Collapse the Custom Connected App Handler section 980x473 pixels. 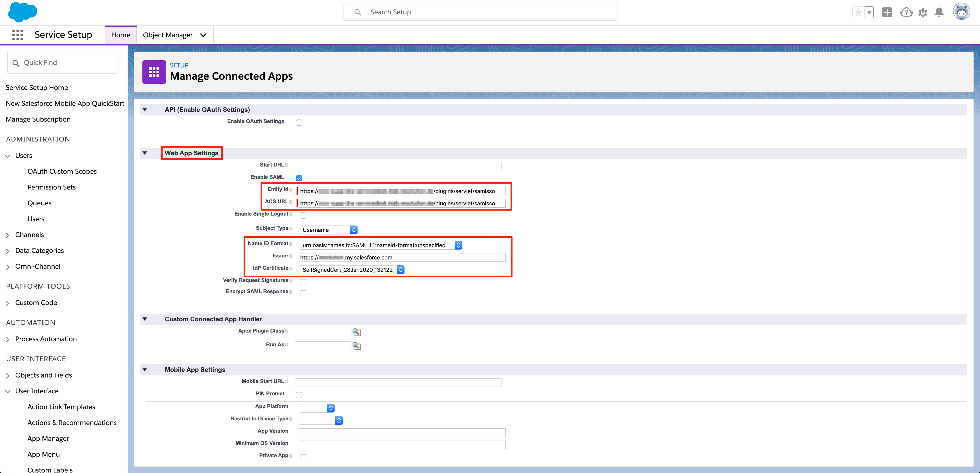[144, 319]
